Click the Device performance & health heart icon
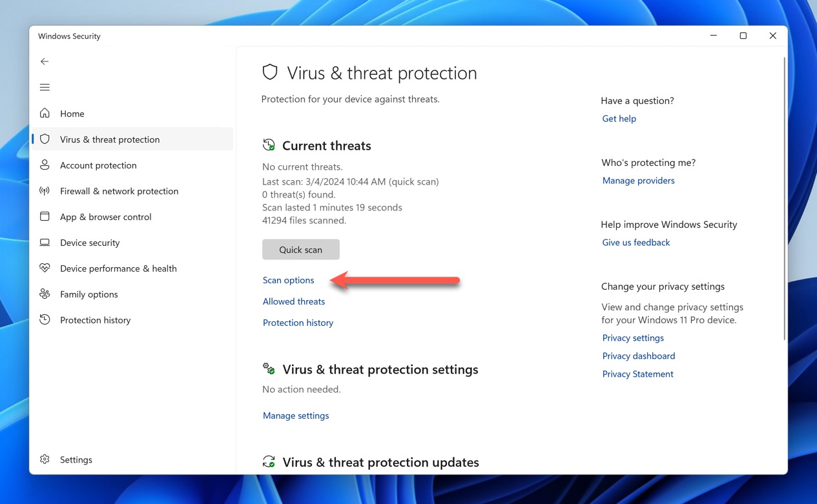 pos(45,268)
